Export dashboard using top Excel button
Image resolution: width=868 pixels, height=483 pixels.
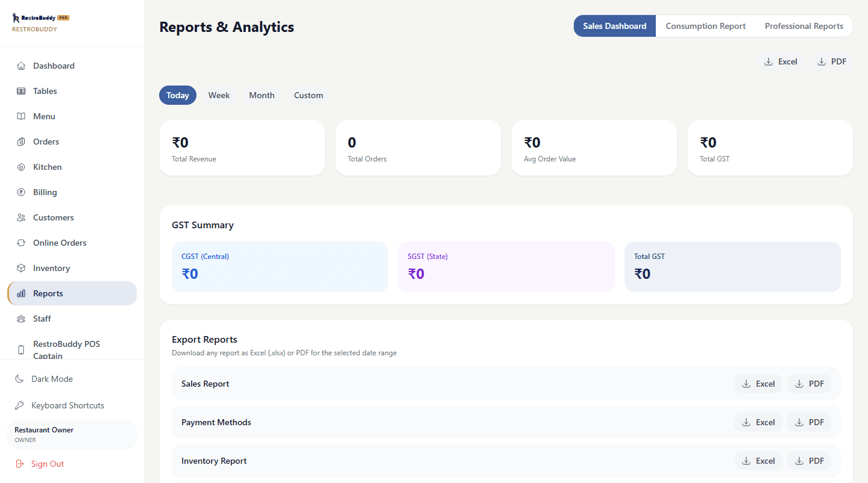pyautogui.click(x=781, y=61)
